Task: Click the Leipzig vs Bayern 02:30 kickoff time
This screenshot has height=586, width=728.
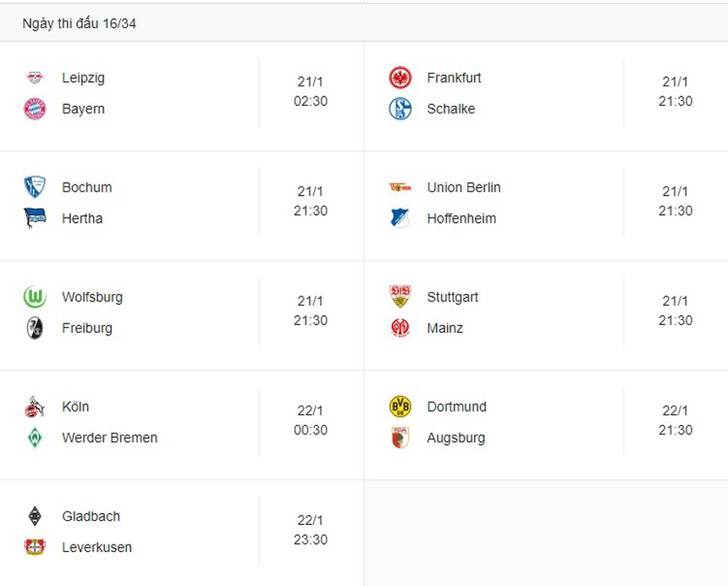Action: click(x=311, y=101)
